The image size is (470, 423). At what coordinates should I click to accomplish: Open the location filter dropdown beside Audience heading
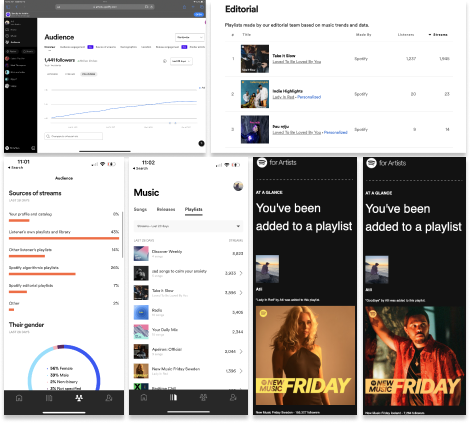189,37
